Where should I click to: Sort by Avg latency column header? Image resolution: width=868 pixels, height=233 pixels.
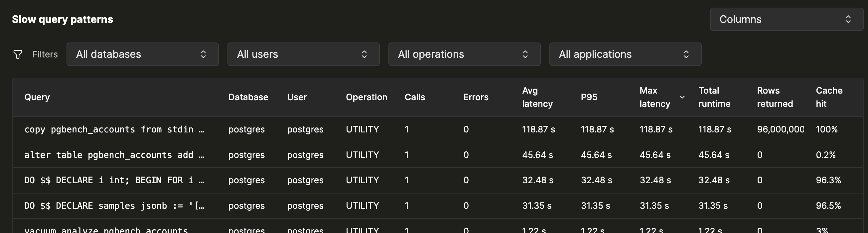[x=537, y=97]
